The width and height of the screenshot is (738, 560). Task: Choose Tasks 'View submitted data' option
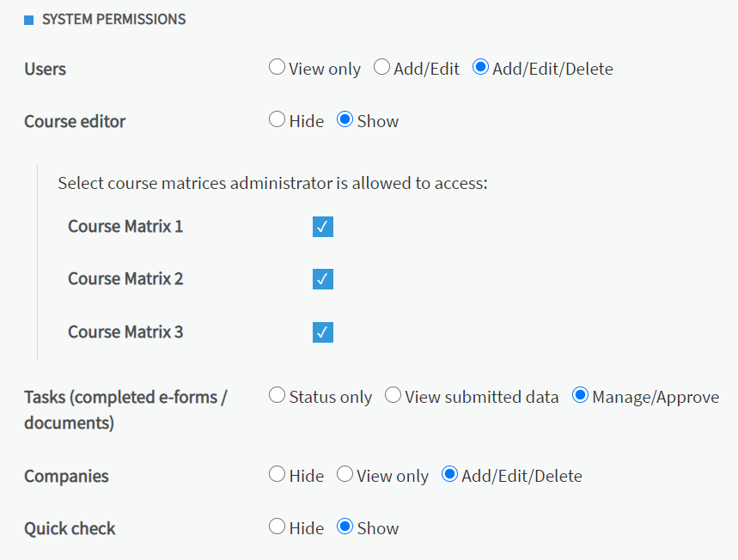pyautogui.click(x=393, y=395)
